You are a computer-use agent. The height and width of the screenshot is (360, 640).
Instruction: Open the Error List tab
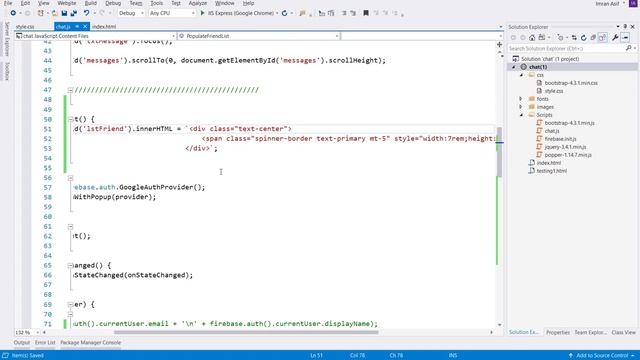click(45, 343)
